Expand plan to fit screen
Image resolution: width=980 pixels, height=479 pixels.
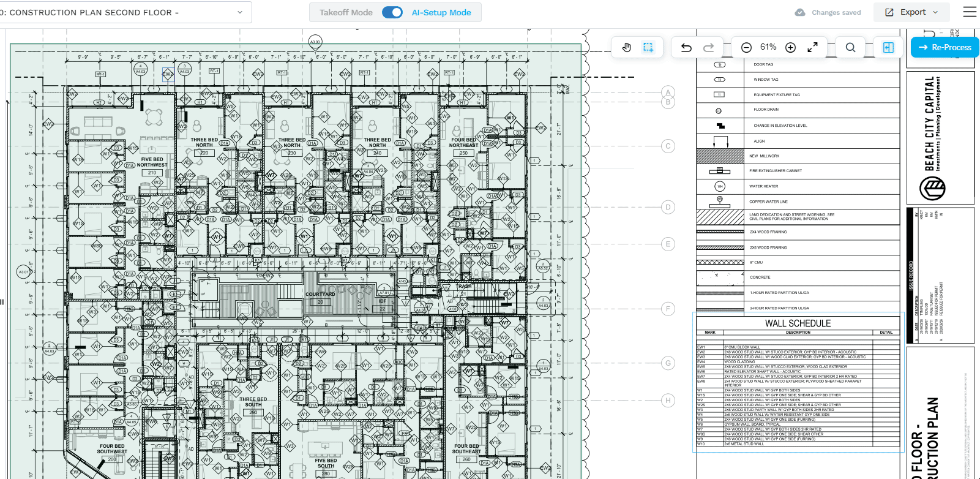click(x=812, y=47)
